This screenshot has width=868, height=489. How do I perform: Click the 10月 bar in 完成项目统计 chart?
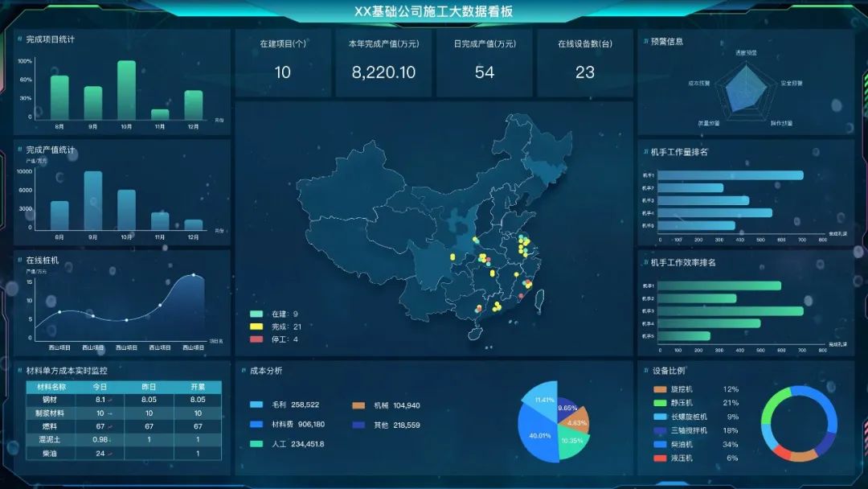click(126, 90)
